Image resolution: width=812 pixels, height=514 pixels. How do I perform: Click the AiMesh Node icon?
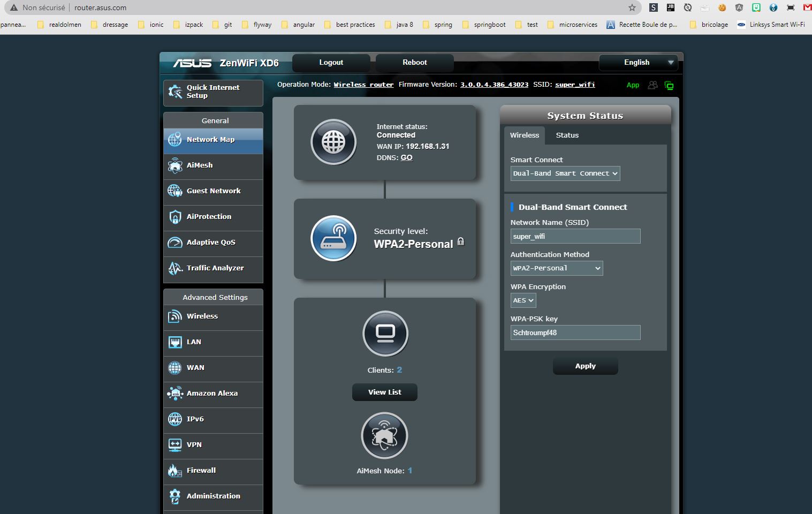coord(384,435)
